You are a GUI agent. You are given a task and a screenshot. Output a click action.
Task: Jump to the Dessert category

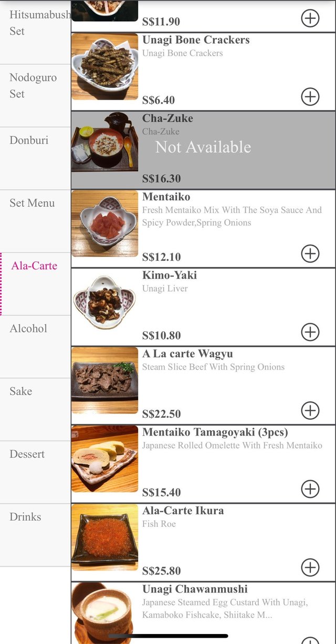click(35, 454)
